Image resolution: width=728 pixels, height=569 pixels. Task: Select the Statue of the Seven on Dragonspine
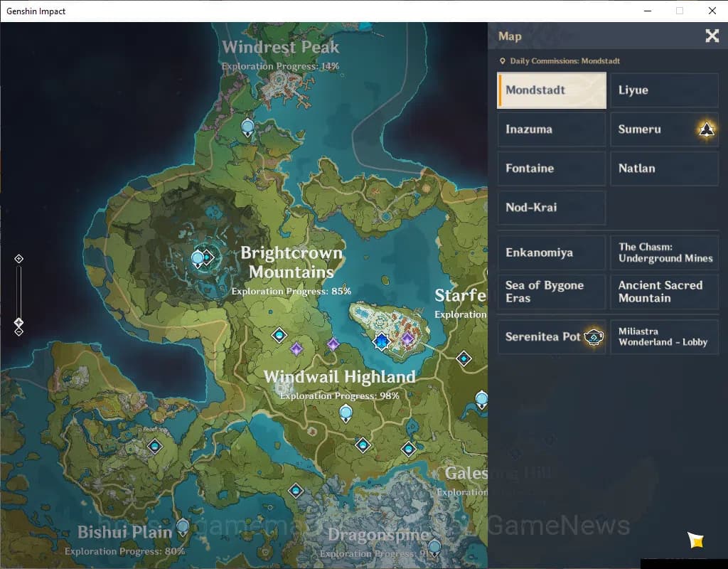point(434,548)
